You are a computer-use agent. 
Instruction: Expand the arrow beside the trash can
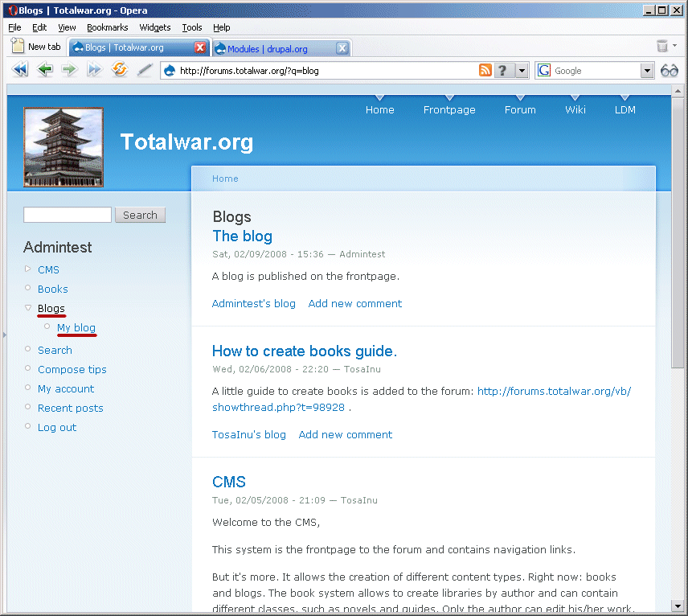pyautogui.click(x=675, y=45)
